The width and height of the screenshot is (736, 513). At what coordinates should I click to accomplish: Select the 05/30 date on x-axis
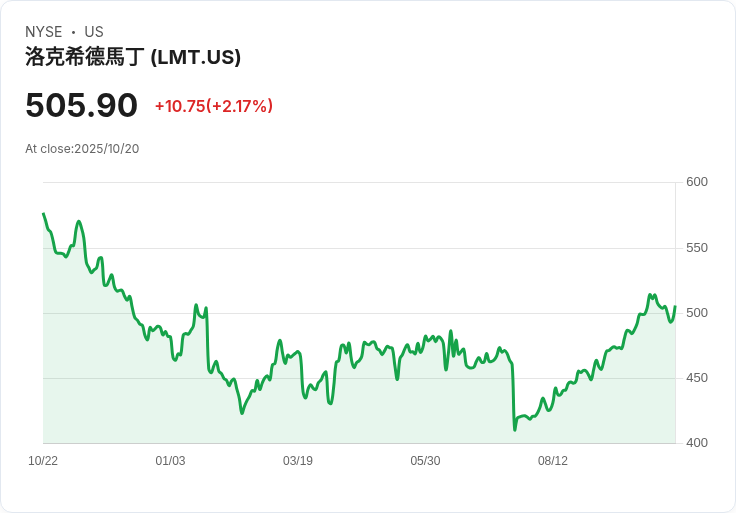point(425,461)
